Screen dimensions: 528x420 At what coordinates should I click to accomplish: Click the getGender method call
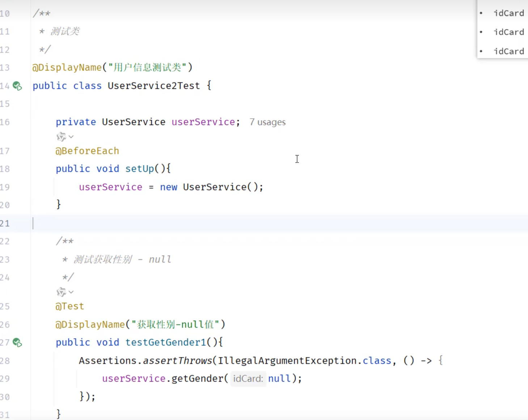[197, 379]
